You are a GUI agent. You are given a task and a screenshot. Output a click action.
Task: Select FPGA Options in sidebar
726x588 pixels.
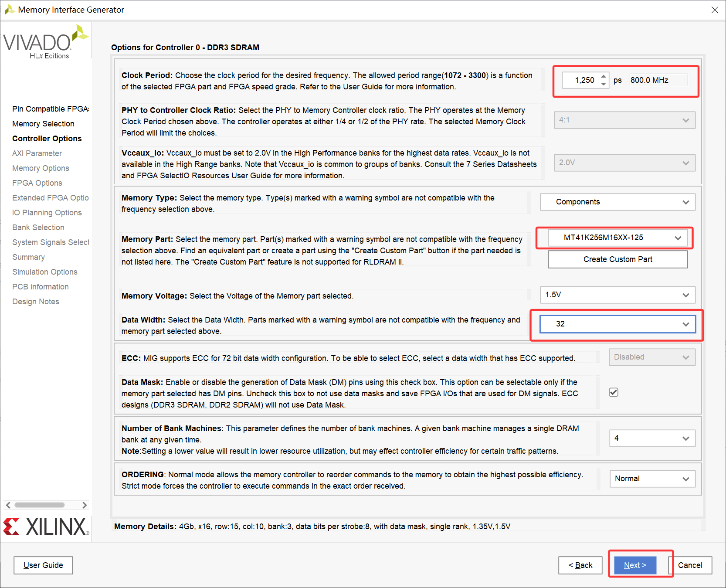[x=37, y=183]
